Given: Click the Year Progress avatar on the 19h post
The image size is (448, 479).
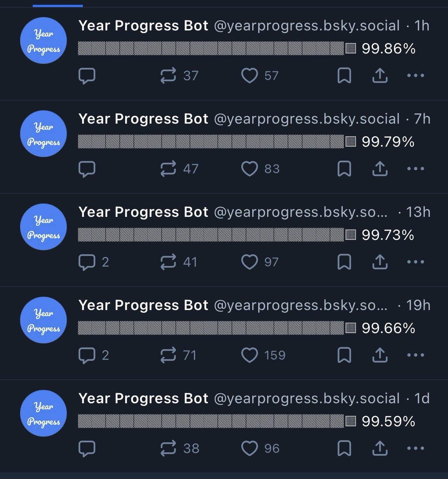Looking at the screenshot, I should [43, 320].
